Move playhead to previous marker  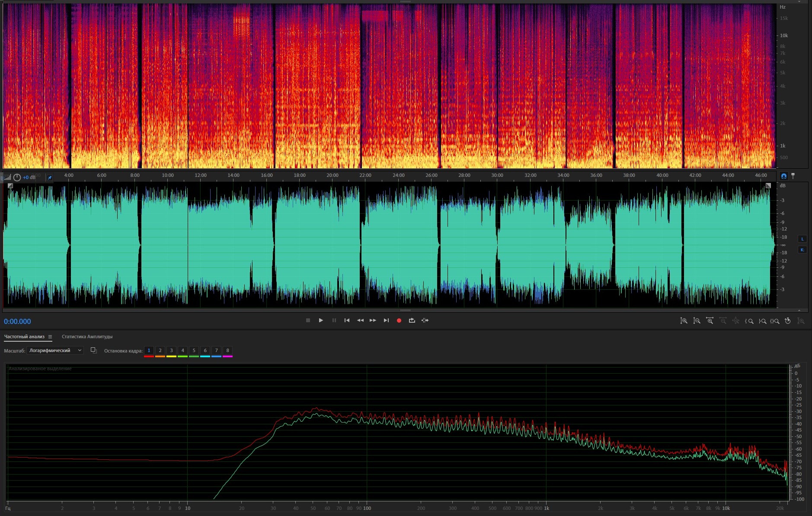point(347,320)
